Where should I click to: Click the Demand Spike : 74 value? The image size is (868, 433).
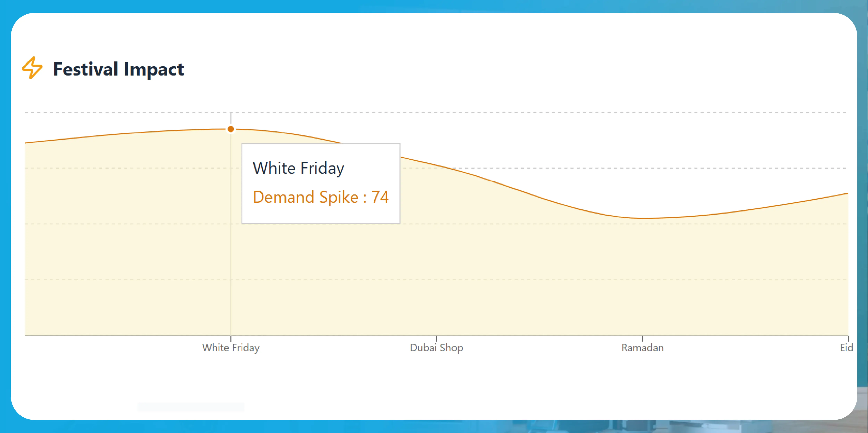[321, 197]
